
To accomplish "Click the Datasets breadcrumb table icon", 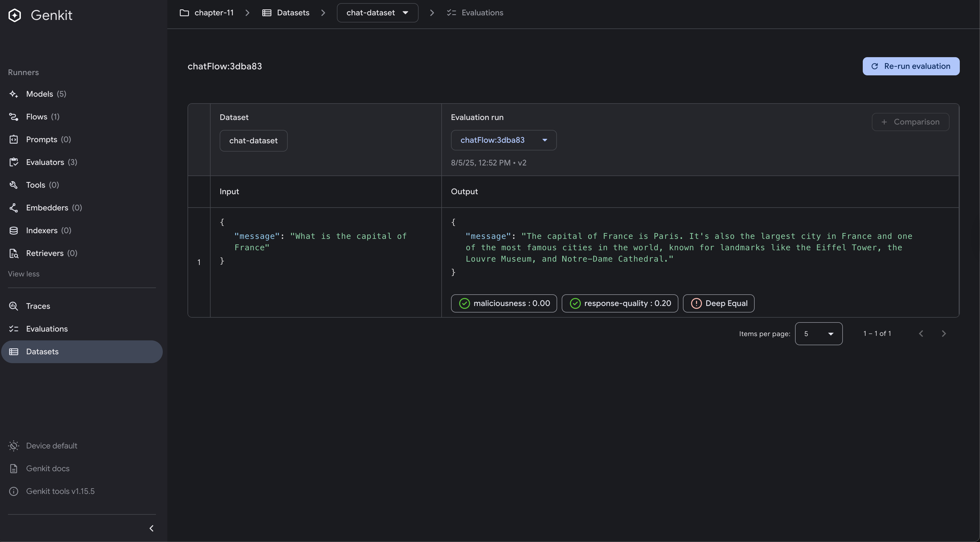I will click(x=267, y=13).
